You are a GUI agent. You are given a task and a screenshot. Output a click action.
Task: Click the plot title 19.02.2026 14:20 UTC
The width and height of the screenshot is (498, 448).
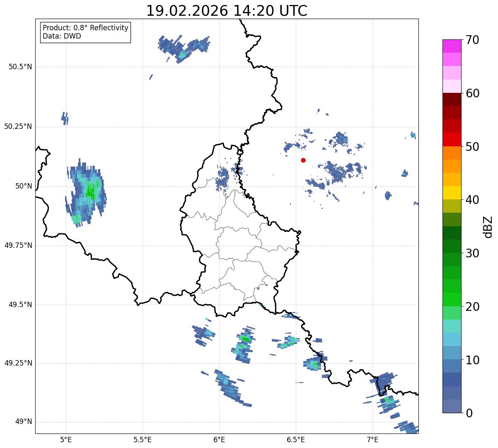(x=227, y=11)
